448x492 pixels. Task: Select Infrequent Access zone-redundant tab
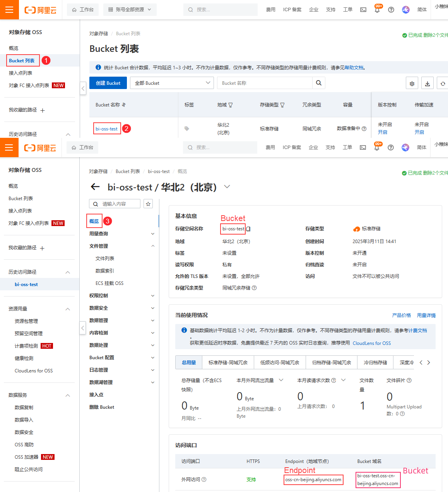coord(280,362)
